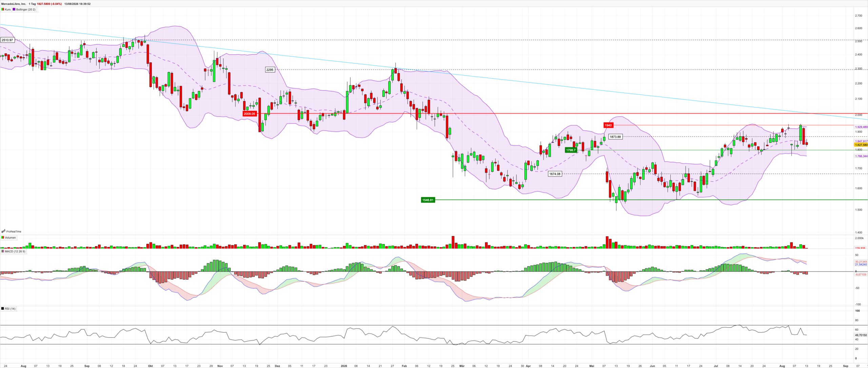Click the 2.000k volume axis label
The width and height of the screenshot is (868, 368).
(x=860, y=238)
